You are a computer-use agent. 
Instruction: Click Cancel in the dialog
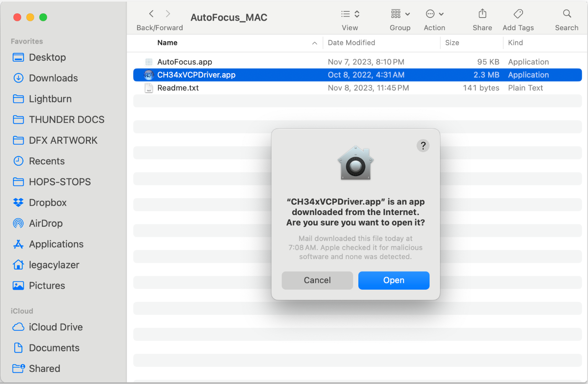(317, 280)
